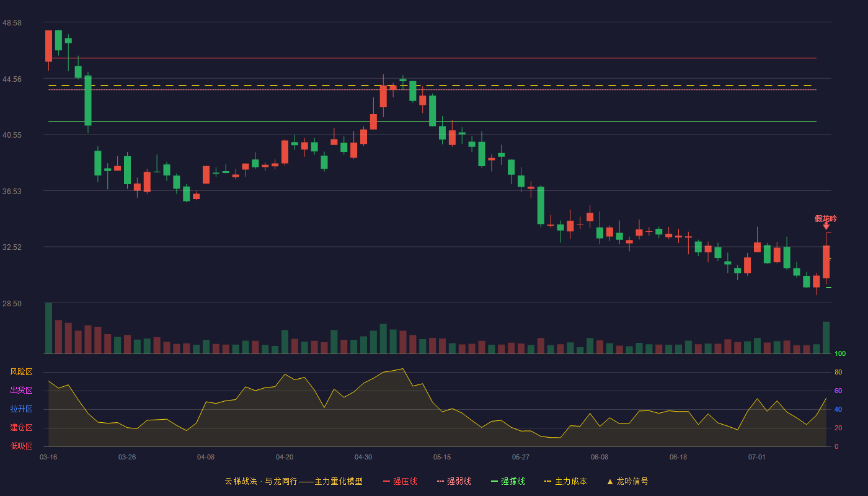Select the 07-01 date axis label
868x496 pixels.
click(x=757, y=457)
